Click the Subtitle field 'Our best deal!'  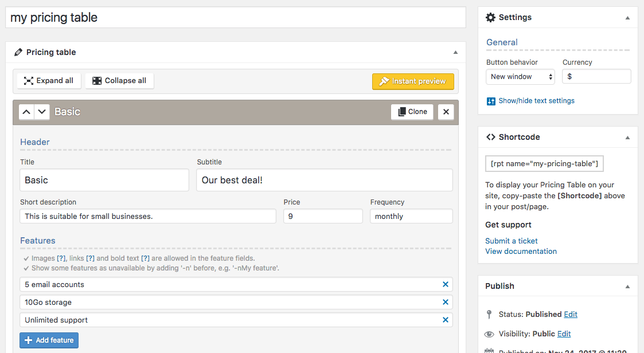(x=325, y=180)
